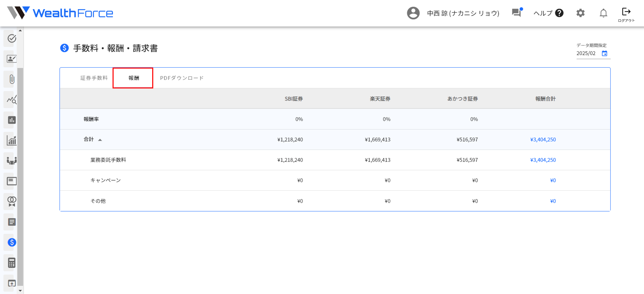Click the 楽天証券 column header

pos(380,99)
